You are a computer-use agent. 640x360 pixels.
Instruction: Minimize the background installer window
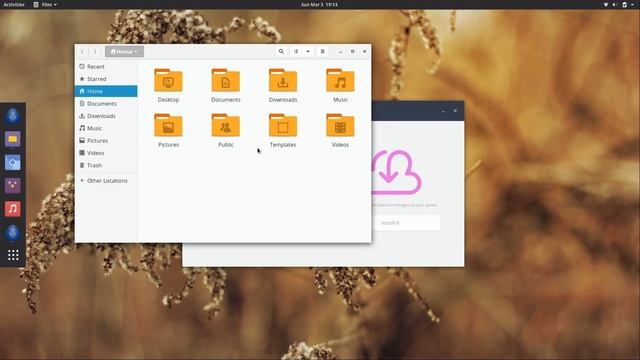443,111
